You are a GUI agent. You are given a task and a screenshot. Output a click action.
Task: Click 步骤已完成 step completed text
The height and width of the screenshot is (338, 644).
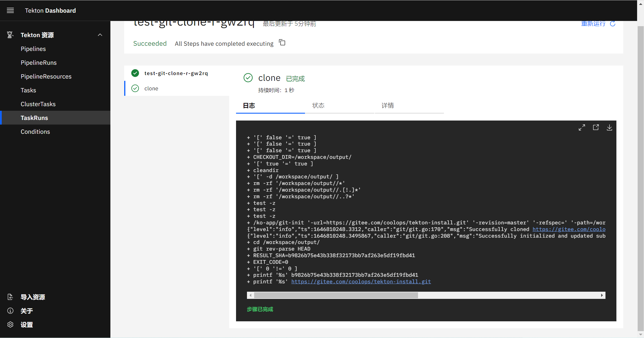[x=260, y=309]
